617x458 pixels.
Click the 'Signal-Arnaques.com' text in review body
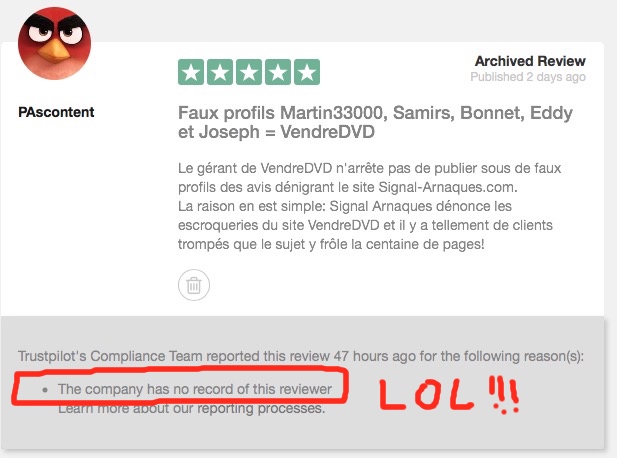[x=448, y=187]
